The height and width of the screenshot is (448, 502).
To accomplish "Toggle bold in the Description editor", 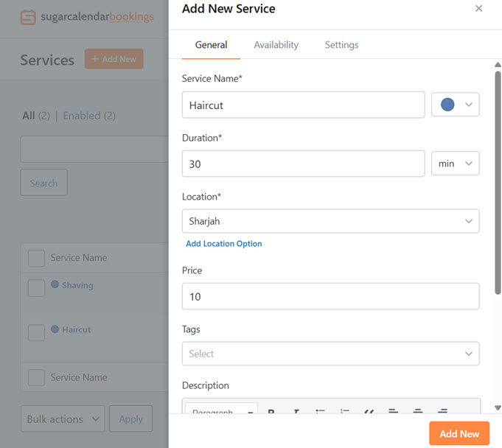I will tap(271, 410).
